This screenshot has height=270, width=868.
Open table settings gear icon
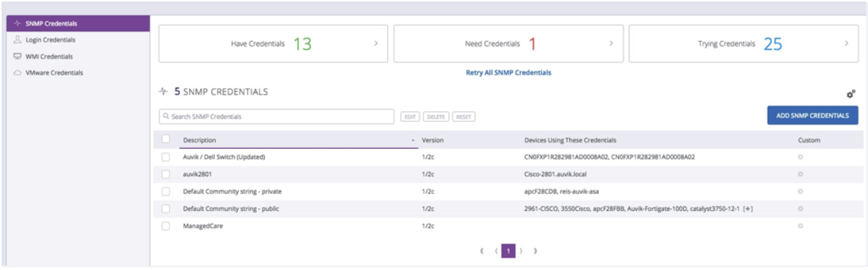pyautogui.click(x=850, y=94)
